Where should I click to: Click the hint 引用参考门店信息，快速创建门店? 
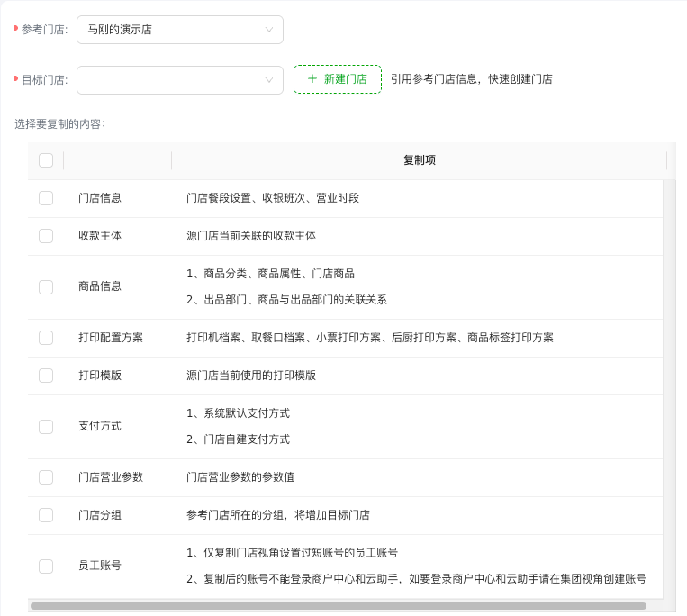click(x=472, y=79)
